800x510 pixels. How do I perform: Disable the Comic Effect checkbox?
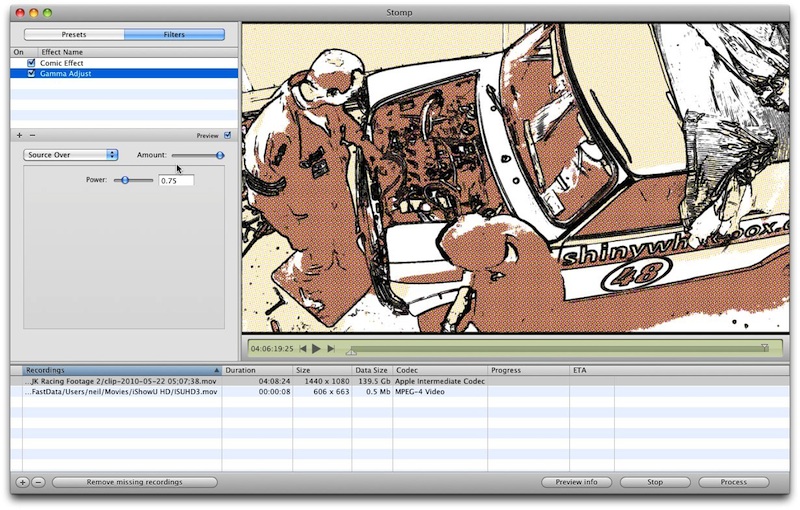coord(31,63)
